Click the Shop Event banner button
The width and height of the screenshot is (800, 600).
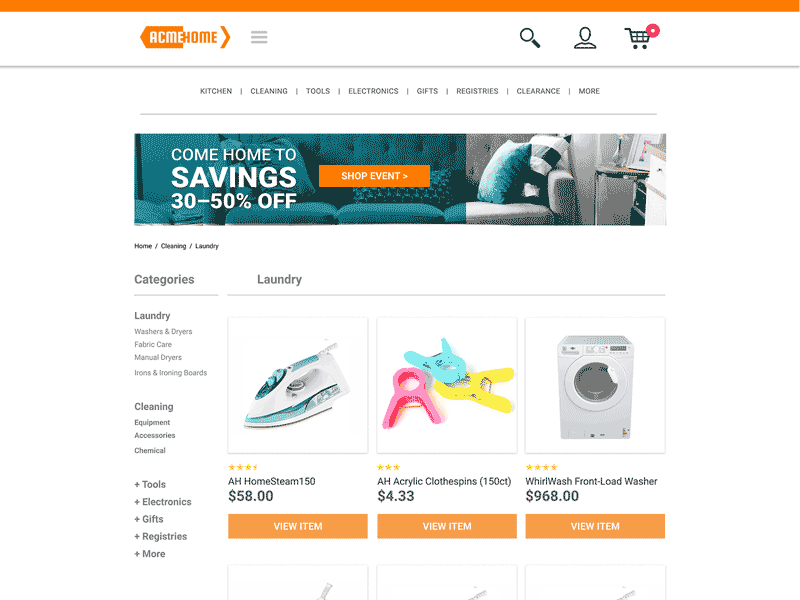tap(374, 176)
